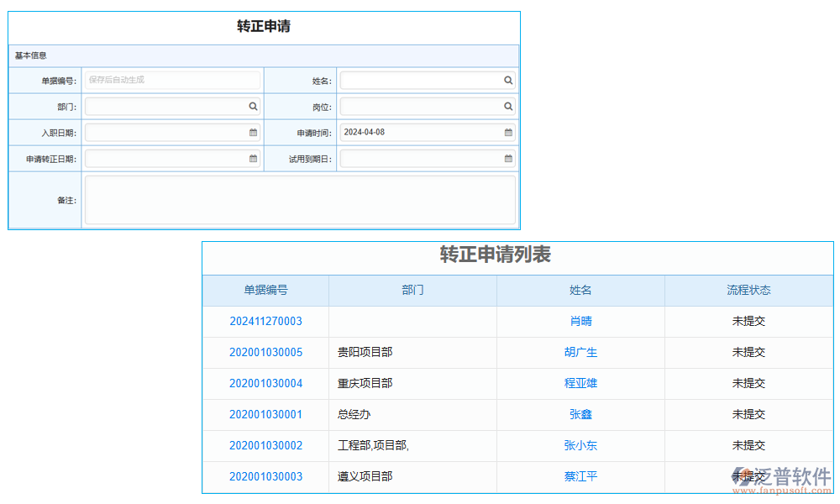
Task: Open the 姓名 search magnifier
Action: click(508, 80)
